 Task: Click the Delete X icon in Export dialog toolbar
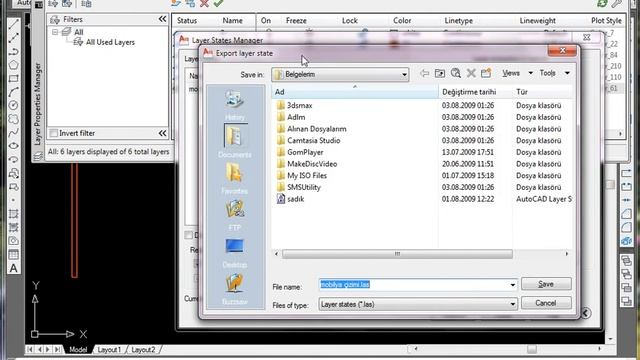(471, 73)
